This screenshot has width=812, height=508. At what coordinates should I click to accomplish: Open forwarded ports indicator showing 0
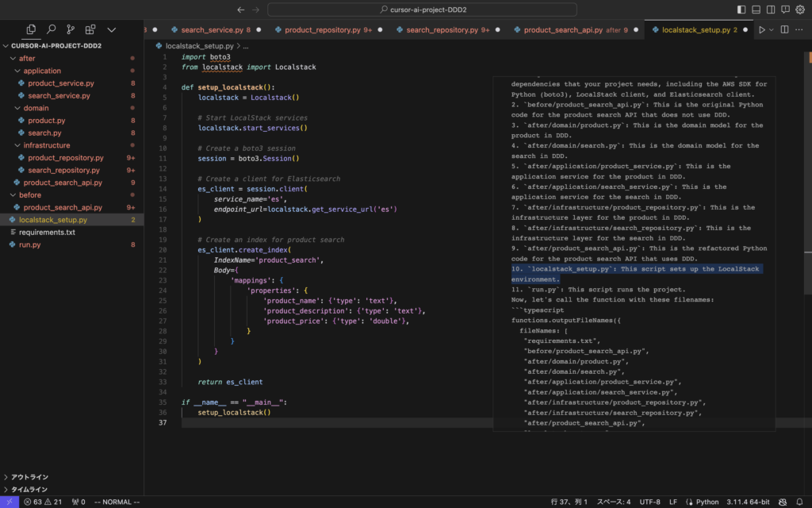click(79, 502)
